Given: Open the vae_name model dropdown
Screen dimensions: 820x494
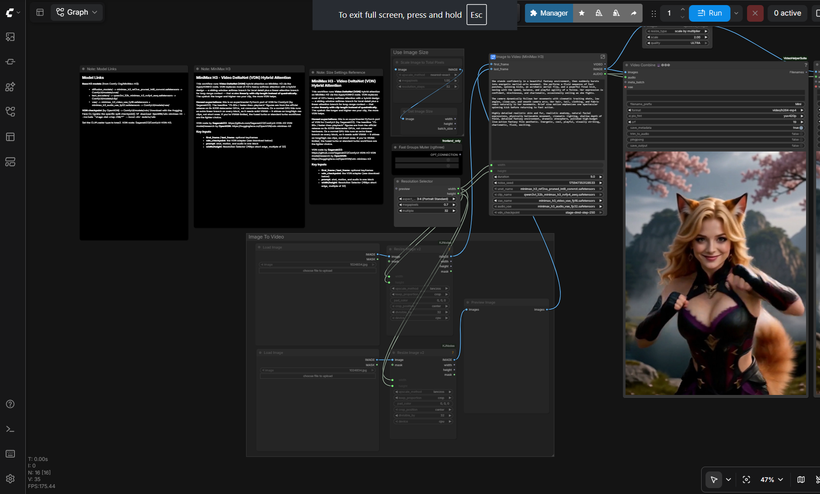Looking at the screenshot, I should 548,200.
